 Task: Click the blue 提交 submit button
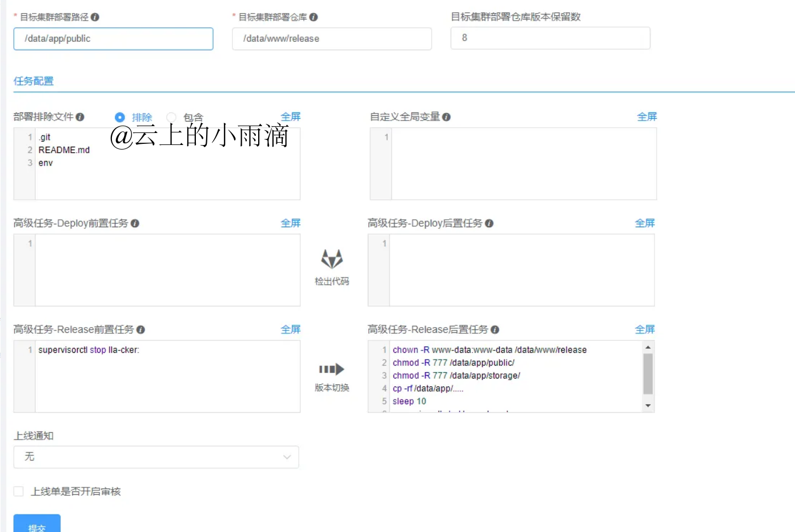coord(37,524)
